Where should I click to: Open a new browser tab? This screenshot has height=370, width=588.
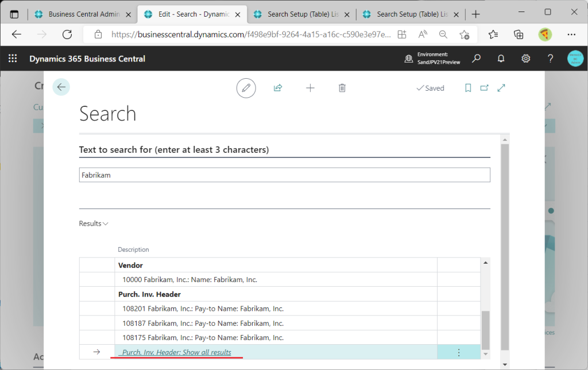pyautogui.click(x=475, y=14)
